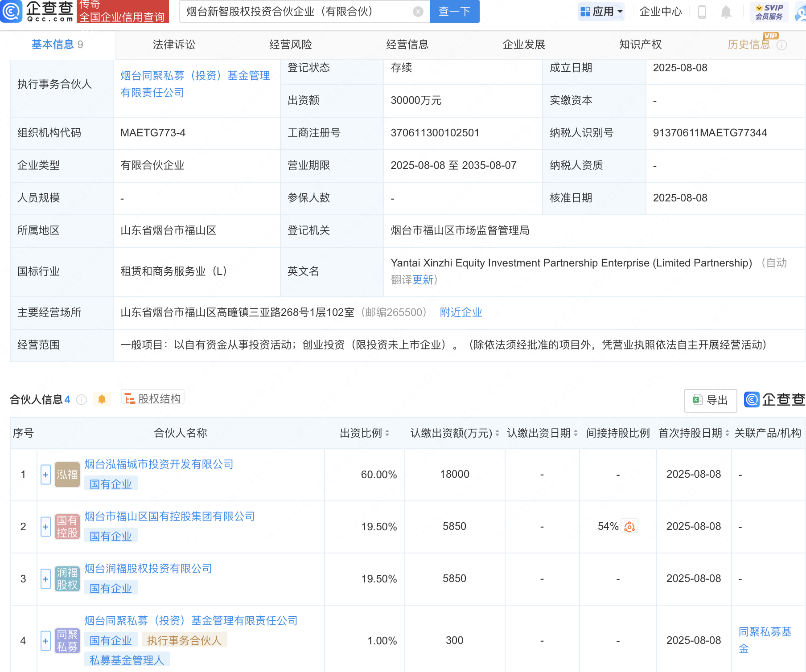Select capital amount 30000万元
Image resolution: width=806 pixels, height=672 pixels.
[416, 100]
